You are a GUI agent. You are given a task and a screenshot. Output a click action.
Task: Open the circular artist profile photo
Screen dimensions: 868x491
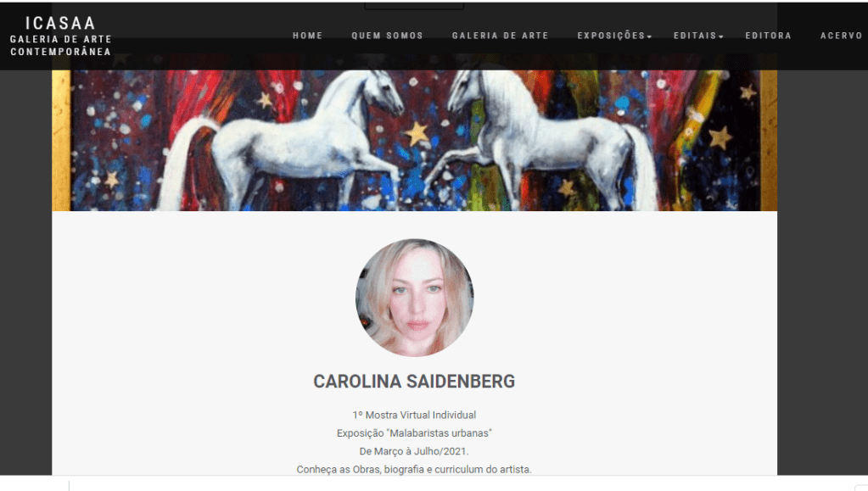click(414, 298)
